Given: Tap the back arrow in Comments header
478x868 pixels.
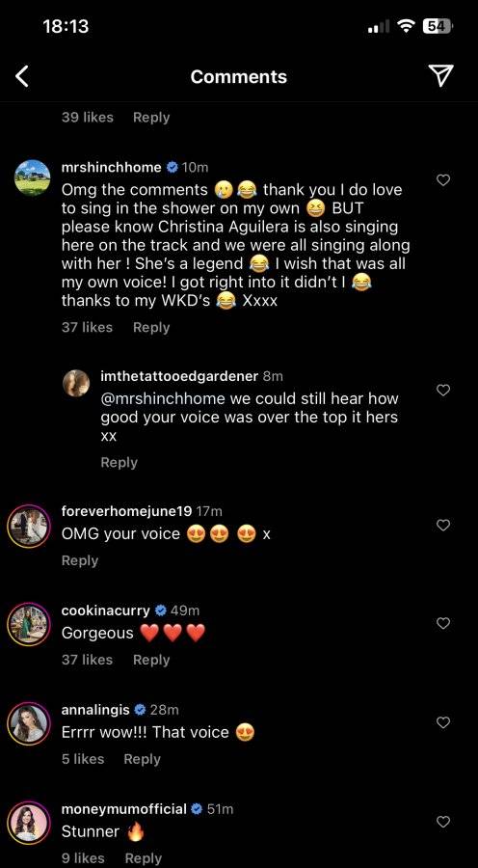Looking at the screenshot, I should click(x=21, y=76).
